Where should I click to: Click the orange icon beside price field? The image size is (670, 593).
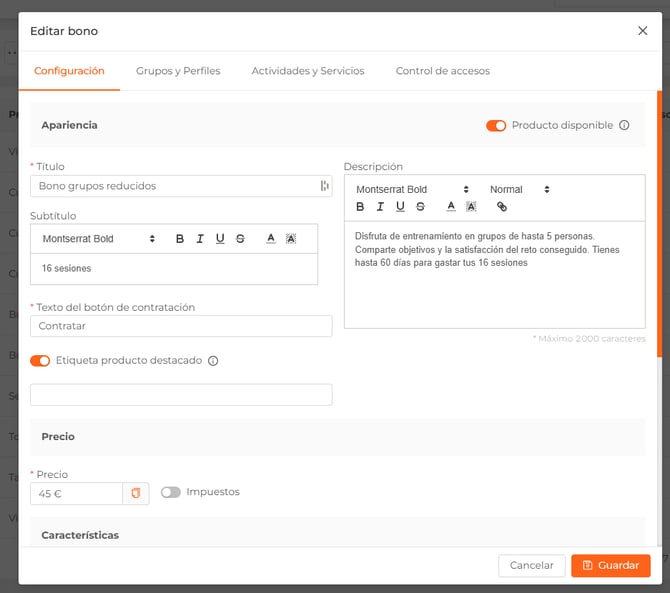tap(136, 493)
